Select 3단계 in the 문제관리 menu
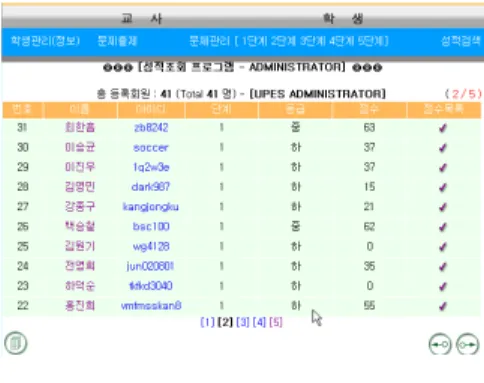Image resolution: width=484 pixels, height=383 pixels. 313,41
